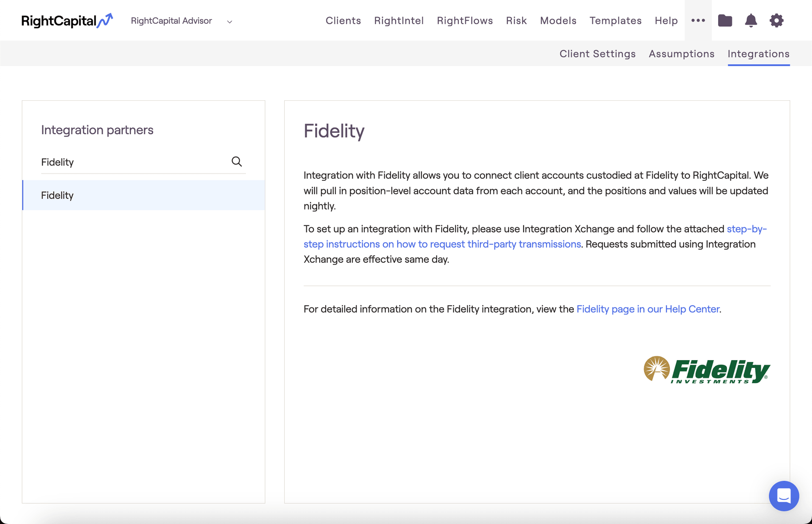The height and width of the screenshot is (524, 812).
Task: Open the more options ellipsis menu
Action: tap(698, 20)
